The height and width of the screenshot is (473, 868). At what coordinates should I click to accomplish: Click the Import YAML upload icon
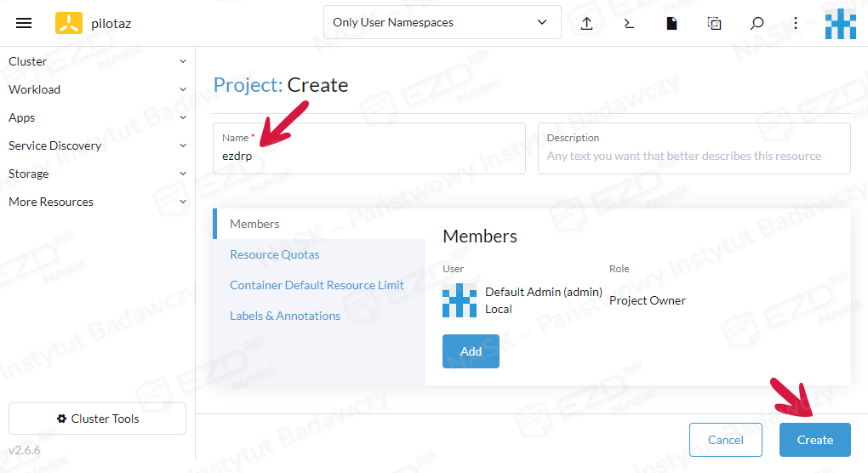586,23
